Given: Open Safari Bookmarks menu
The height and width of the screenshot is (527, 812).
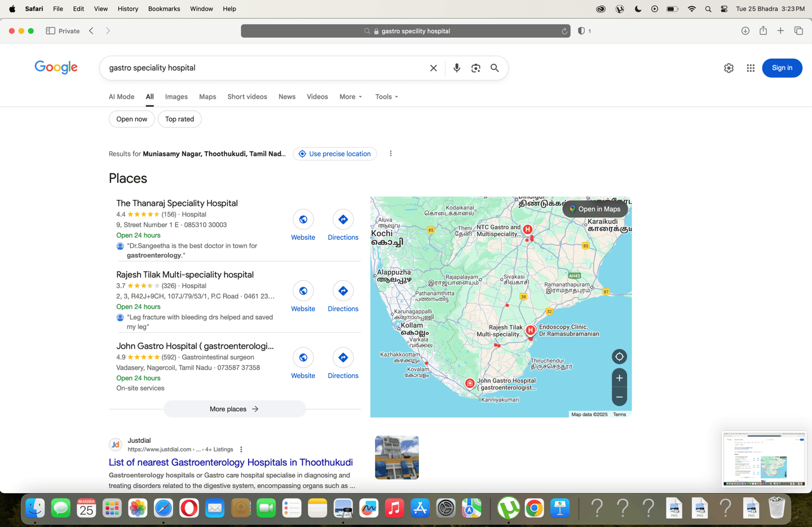Looking at the screenshot, I should pyautogui.click(x=164, y=9).
